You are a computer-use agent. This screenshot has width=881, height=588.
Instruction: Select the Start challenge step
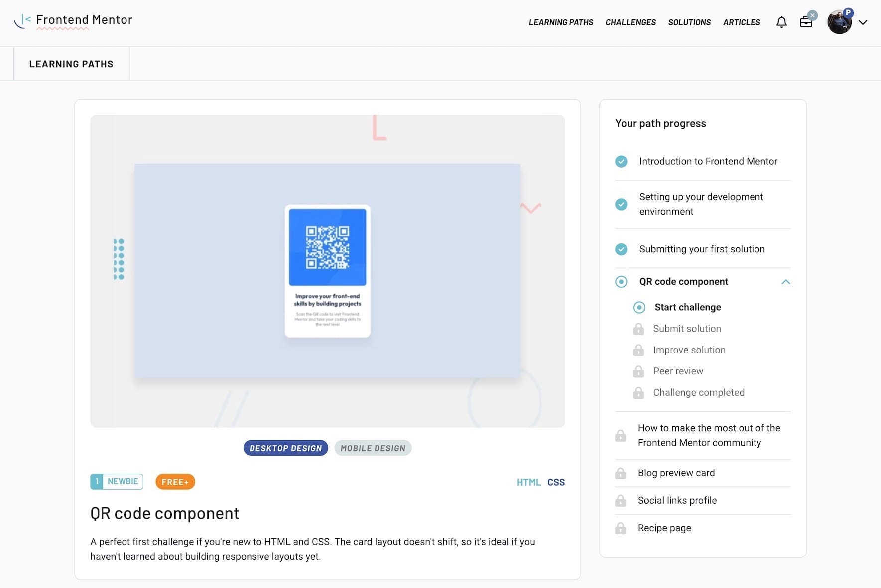688,307
